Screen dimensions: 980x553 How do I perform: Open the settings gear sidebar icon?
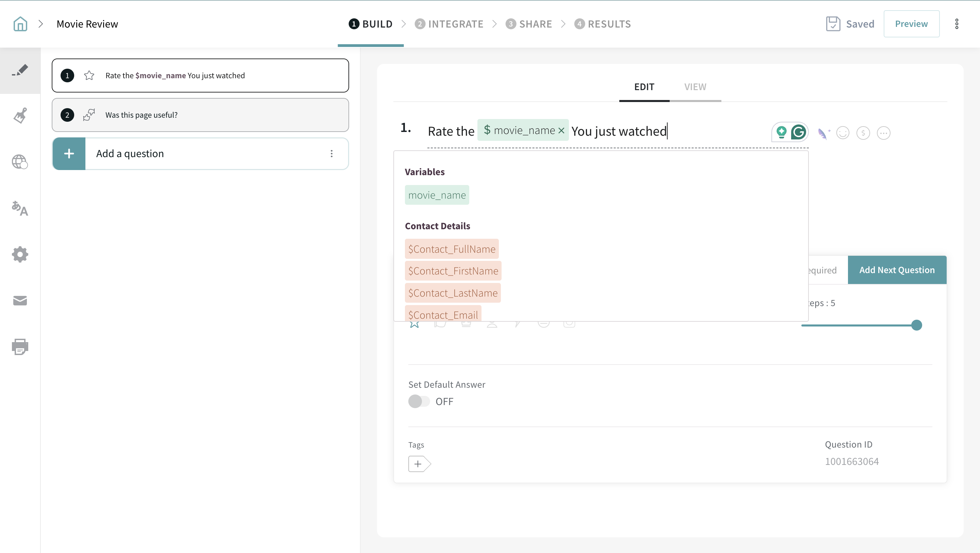(x=20, y=254)
